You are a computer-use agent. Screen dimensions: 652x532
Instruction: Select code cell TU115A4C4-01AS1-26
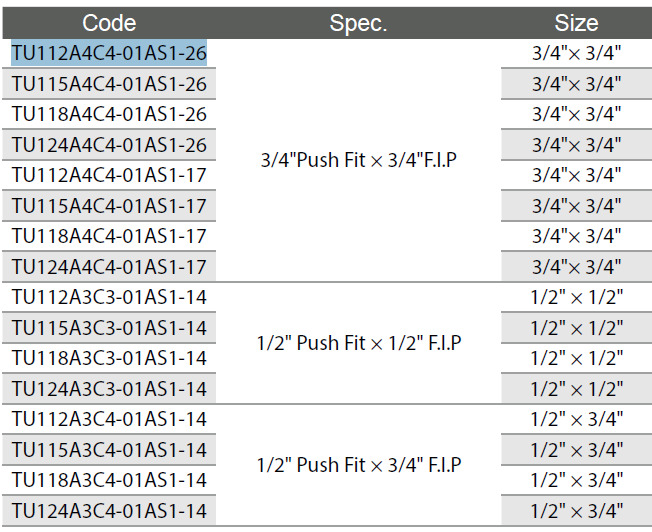pyautogui.click(x=109, y=84)
